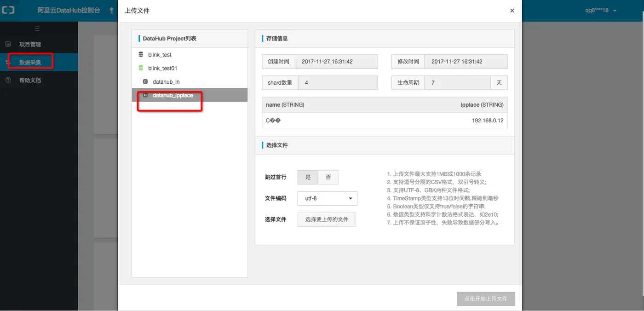
Task: Collapse sidebar with the hamburger icon
Action: pos(38,29)
